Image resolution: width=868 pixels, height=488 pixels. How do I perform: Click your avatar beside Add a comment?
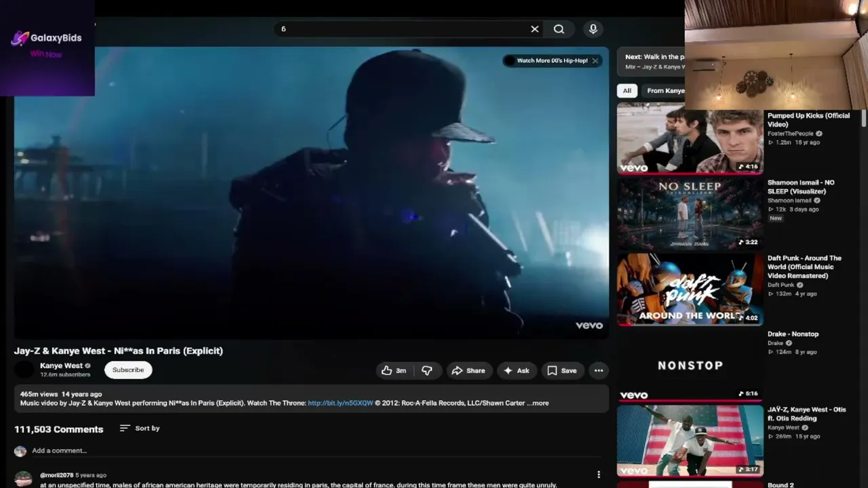(20, 451)
